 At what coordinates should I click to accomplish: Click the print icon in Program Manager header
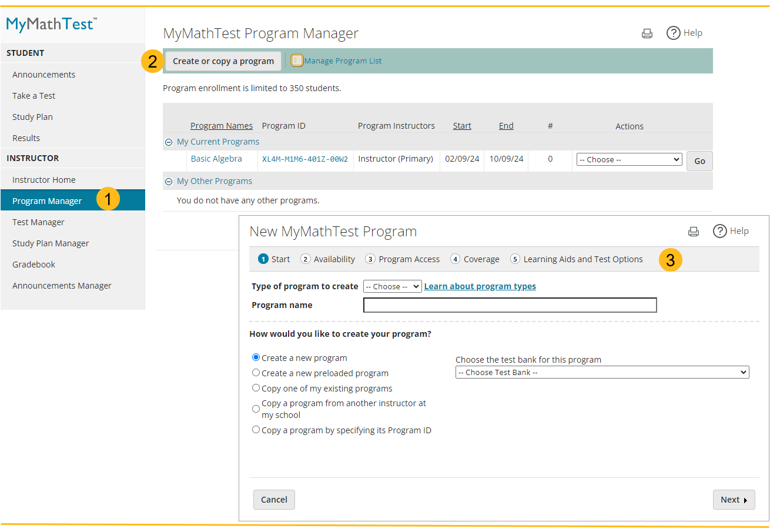pyautogui.click(x=647, y=34)
